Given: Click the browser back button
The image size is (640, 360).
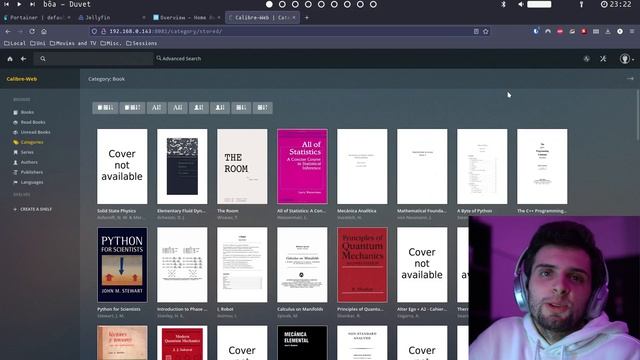Looking at the screenshot, I should pos(8,31).
